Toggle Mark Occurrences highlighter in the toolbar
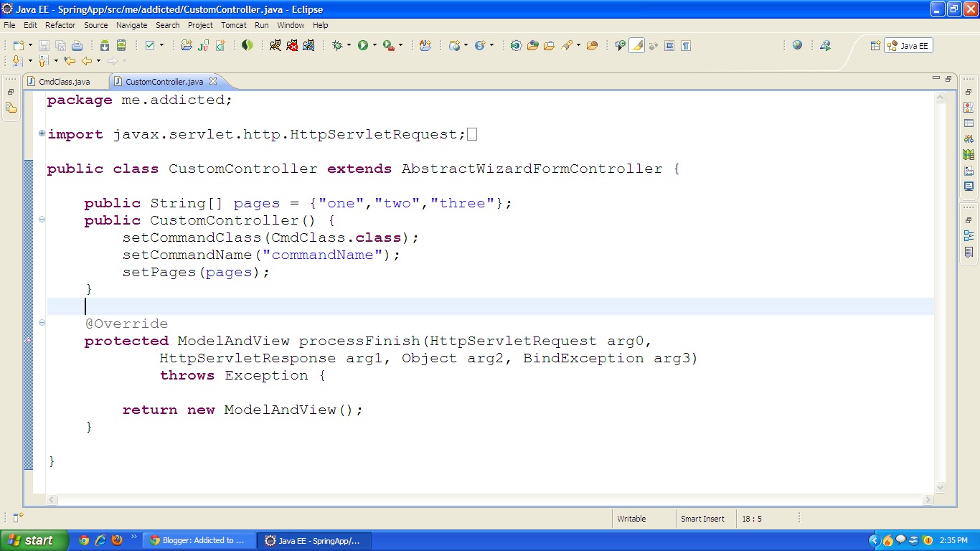Screen dimensions: 980x551 coord(637,46)
